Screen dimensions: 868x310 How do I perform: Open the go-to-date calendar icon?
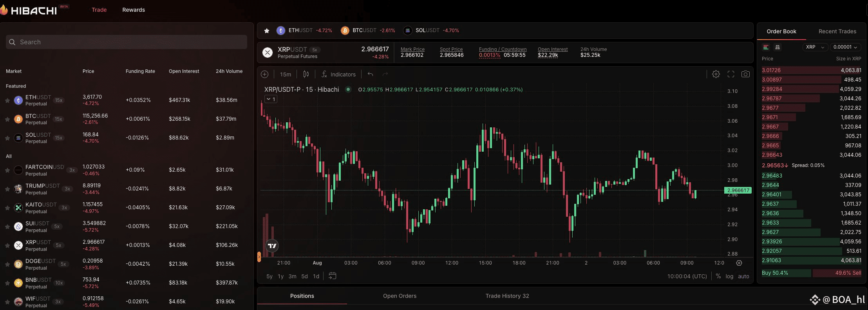pos(332,276)
